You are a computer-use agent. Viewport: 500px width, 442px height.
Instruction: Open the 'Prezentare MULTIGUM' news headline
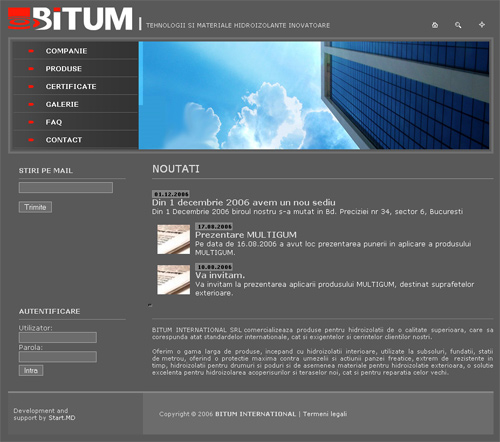click(246, 235)
